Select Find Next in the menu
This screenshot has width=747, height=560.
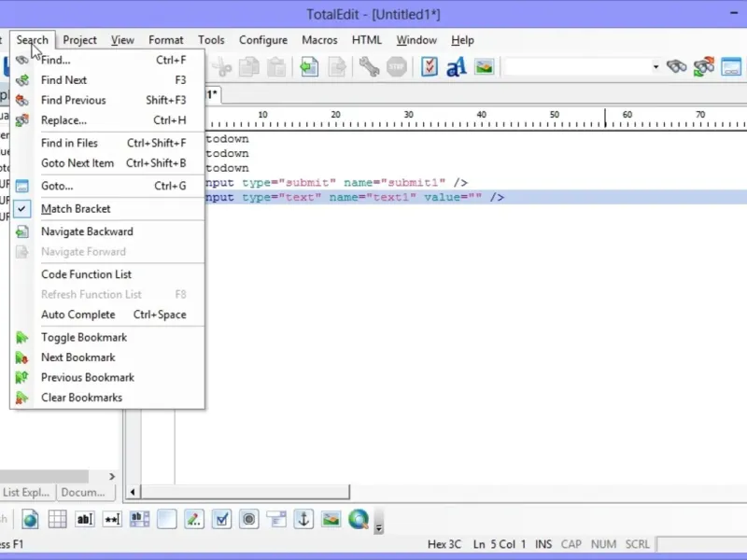coord(107,80)
